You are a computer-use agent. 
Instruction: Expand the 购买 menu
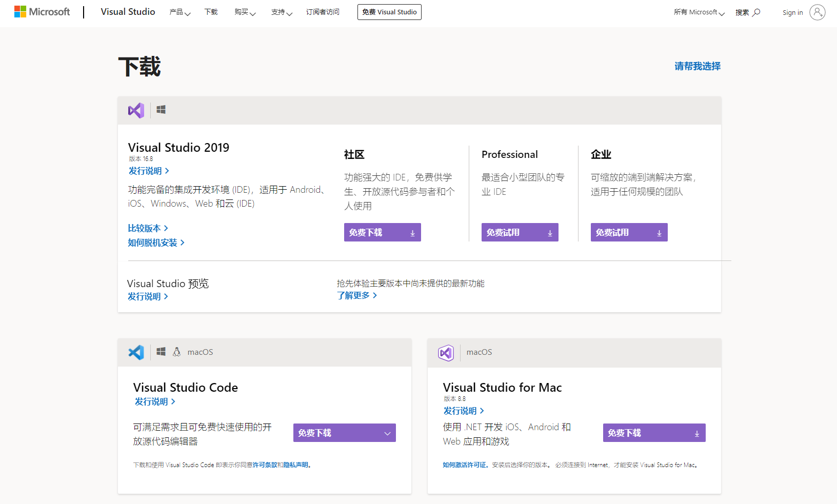[x=245, y=12]
